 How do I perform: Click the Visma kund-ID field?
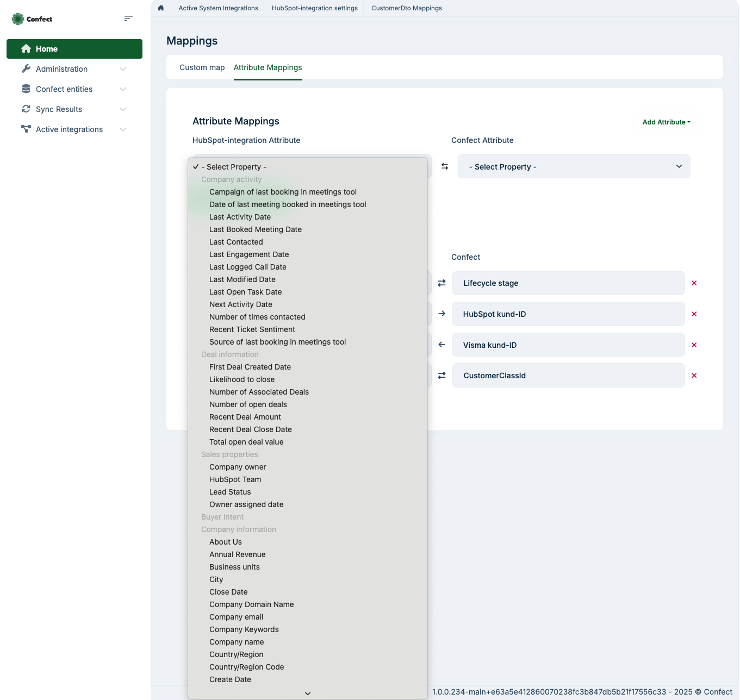coord(569,345)
